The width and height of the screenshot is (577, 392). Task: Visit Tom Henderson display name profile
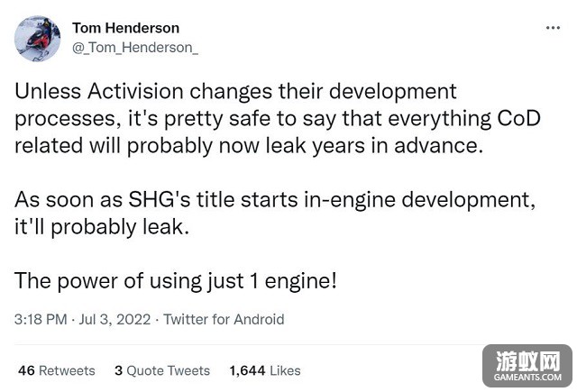[126, 28]
